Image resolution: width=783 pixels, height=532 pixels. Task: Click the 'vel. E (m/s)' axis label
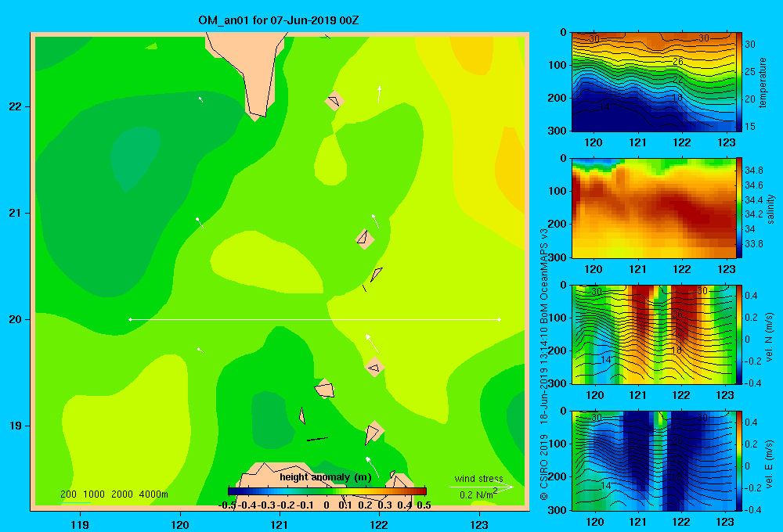pyautogui.click(x=770, y=463)
